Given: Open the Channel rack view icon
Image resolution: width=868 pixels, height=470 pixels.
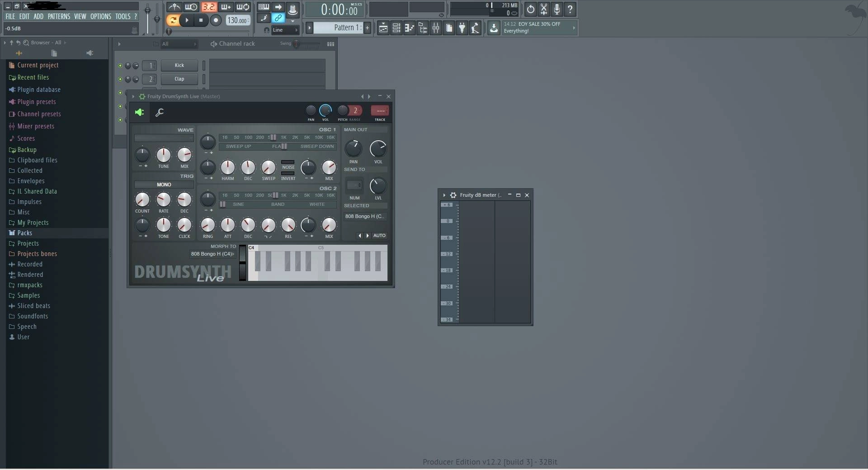Looking at the screenshot, I should click(x=396, y=28).
